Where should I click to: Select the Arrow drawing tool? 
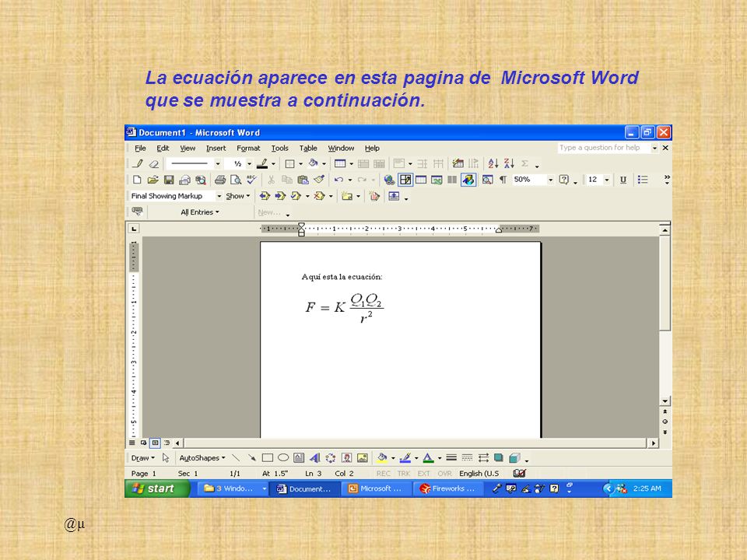(x=251, y=457)
